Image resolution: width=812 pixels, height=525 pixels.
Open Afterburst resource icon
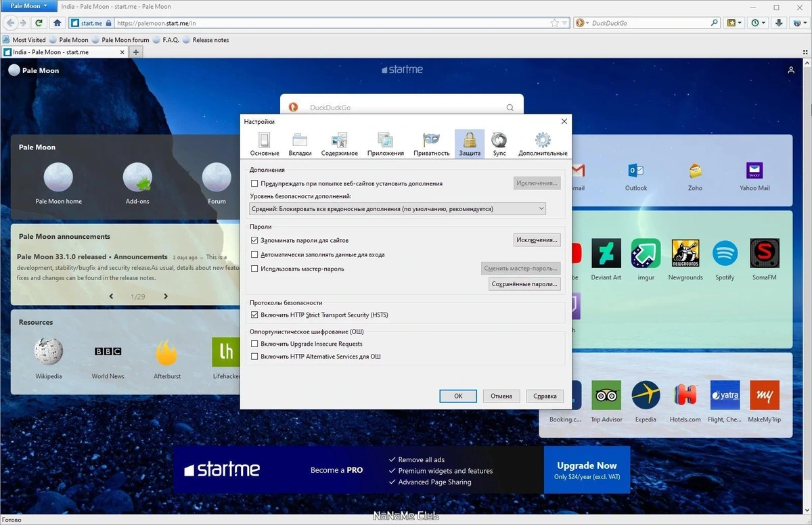[166, 352]
